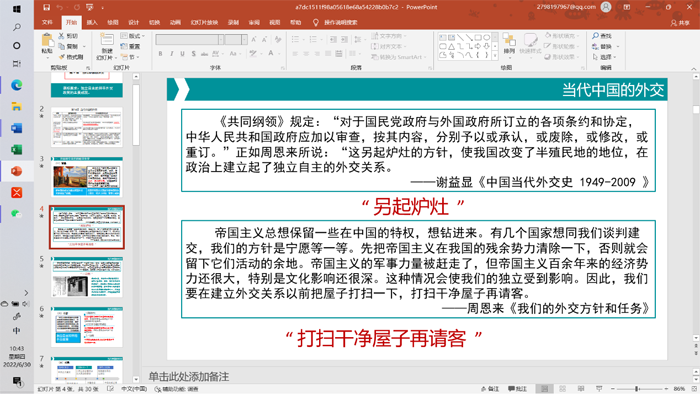The image size is (700, 394).
Task: Start slideshow from quick access toolbar icon
Action: click(x=90, y=7)
